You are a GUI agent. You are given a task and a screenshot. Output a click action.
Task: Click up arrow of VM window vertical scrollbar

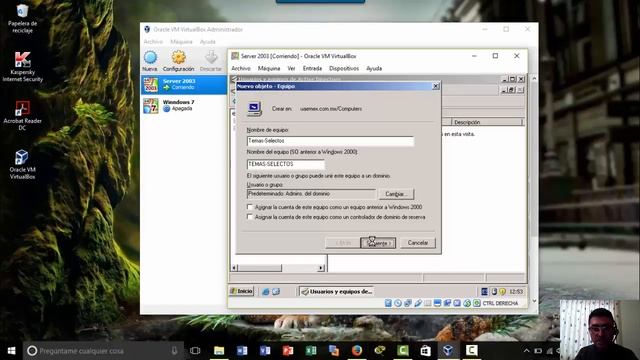click(x=534, y=78)
